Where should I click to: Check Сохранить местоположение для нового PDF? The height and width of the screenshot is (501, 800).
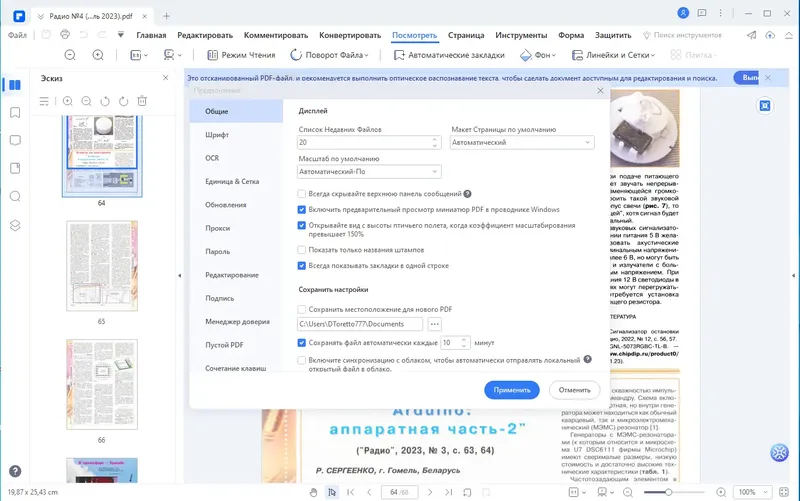(x=302, y=310)
